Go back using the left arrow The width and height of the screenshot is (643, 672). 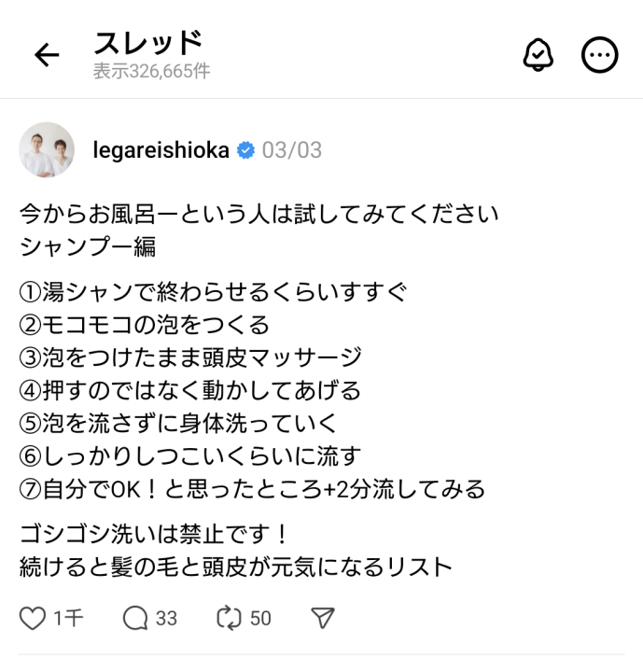pos(47,55)
